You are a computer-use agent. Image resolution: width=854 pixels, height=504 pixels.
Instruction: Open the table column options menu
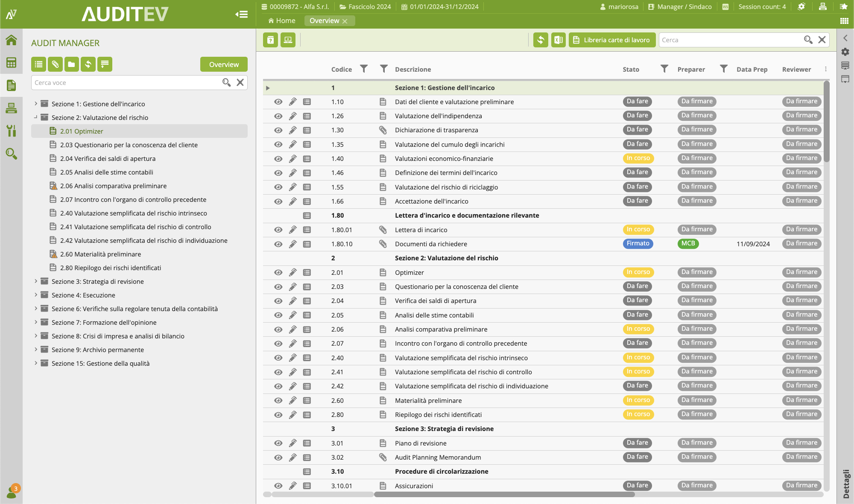point(825,69)
